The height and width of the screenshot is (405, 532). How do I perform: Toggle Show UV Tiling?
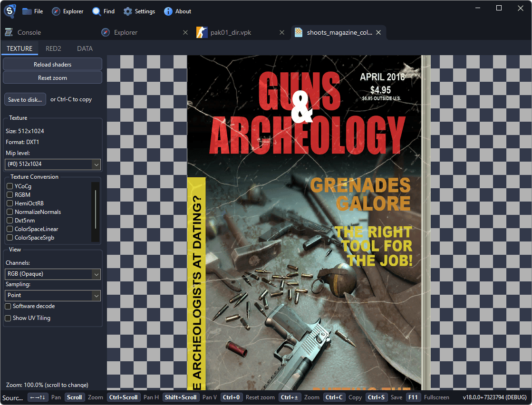[7, 318]
